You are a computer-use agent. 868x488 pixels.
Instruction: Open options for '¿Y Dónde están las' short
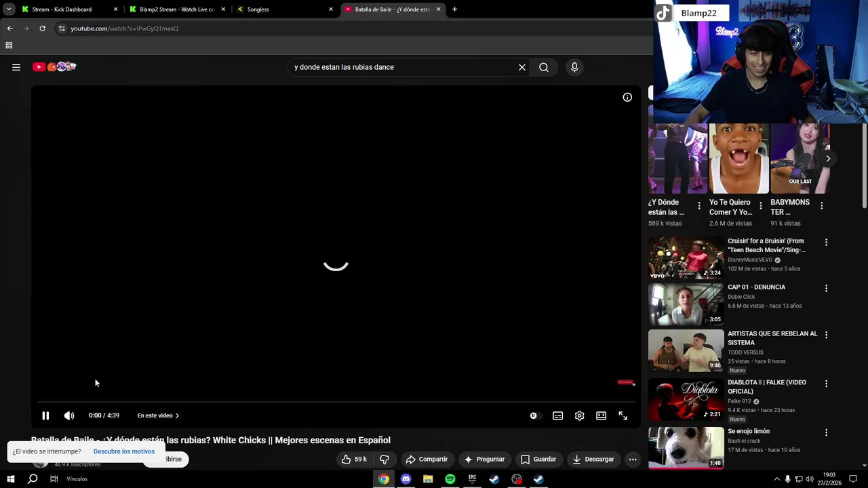pyautogui.click(x=699, y=205)
